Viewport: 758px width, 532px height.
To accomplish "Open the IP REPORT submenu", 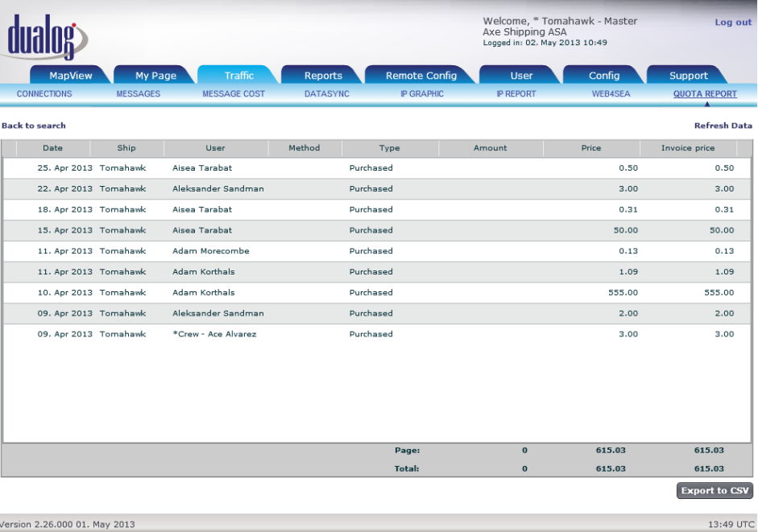I will click(x=516, y=93).
